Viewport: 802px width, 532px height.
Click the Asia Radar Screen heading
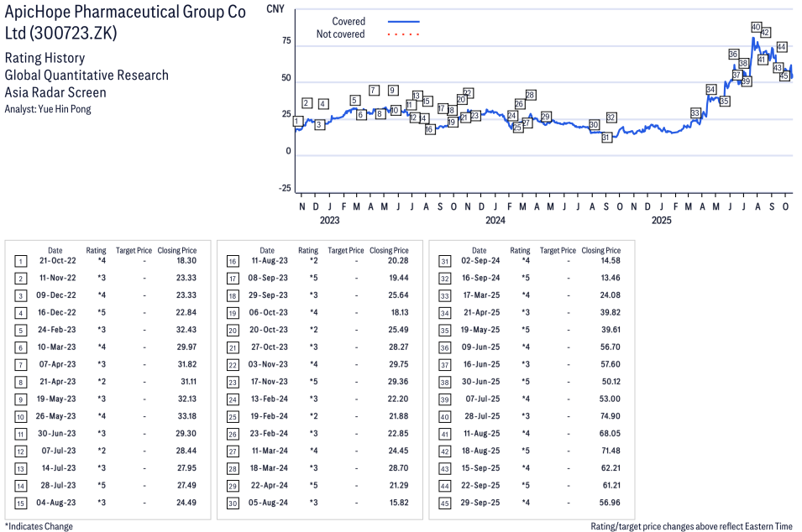coord(55,92)
